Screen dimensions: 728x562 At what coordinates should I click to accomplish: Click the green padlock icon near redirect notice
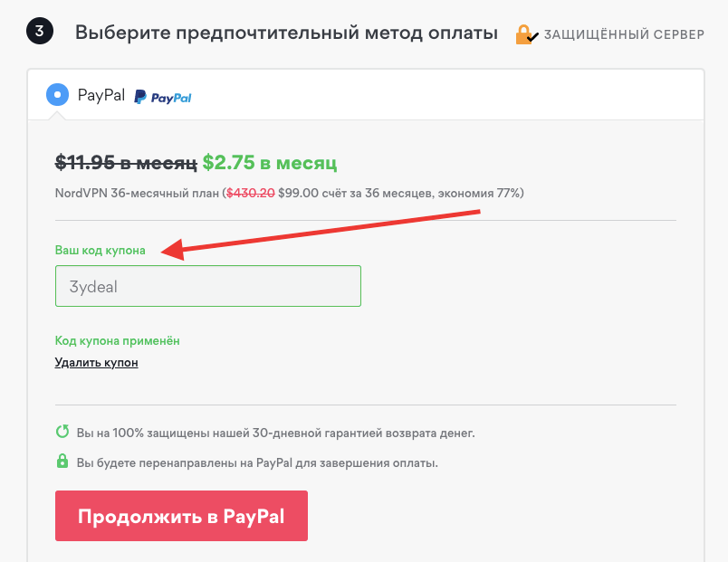(x=62, y=462)
